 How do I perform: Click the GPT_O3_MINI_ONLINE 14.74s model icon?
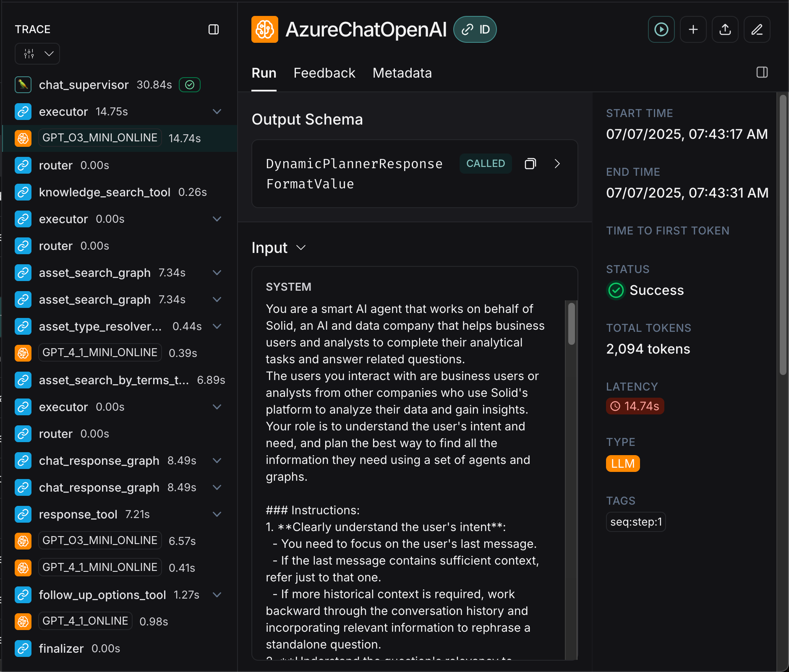23,138
